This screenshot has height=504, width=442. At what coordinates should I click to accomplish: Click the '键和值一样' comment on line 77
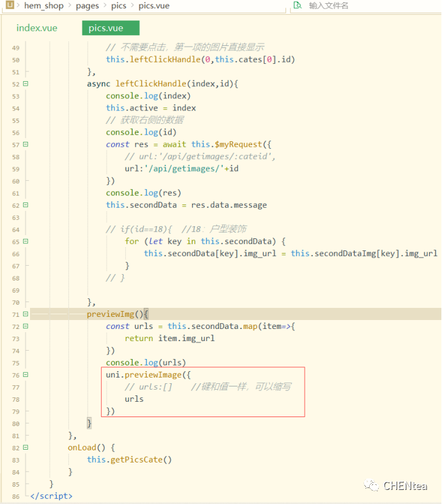241,386
